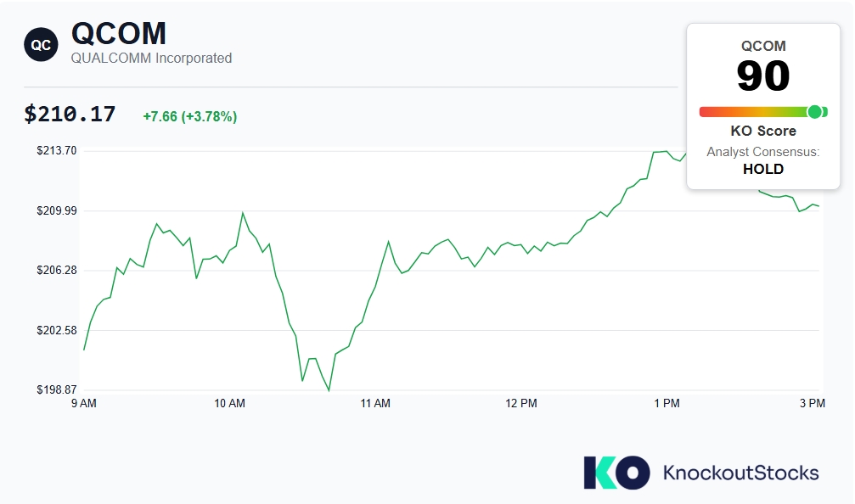Viewport: 855px width, 504px height.
Task: Click the 10 AM time axis label
Action: (229, 403)
